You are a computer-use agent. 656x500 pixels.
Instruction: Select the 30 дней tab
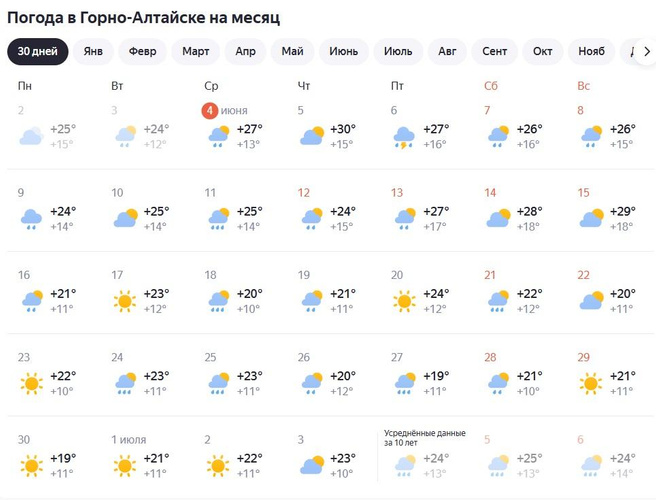pos(38,51)
